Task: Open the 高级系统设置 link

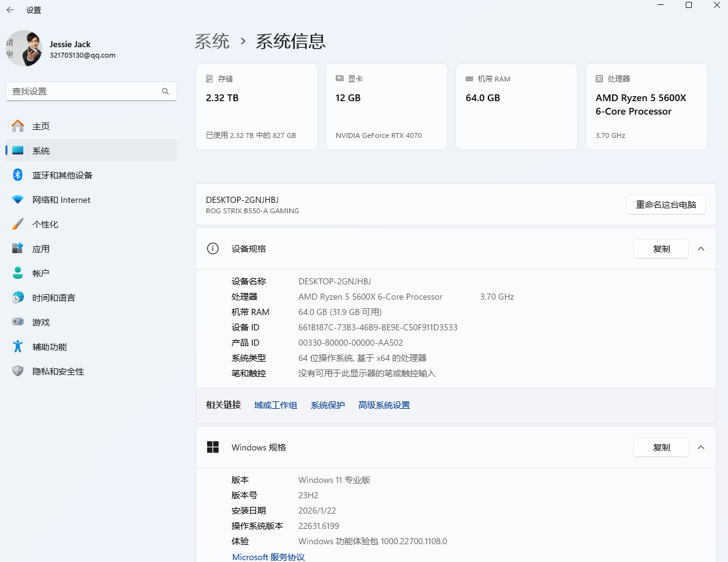Action: pyautogui.click(x=384, y=405)
